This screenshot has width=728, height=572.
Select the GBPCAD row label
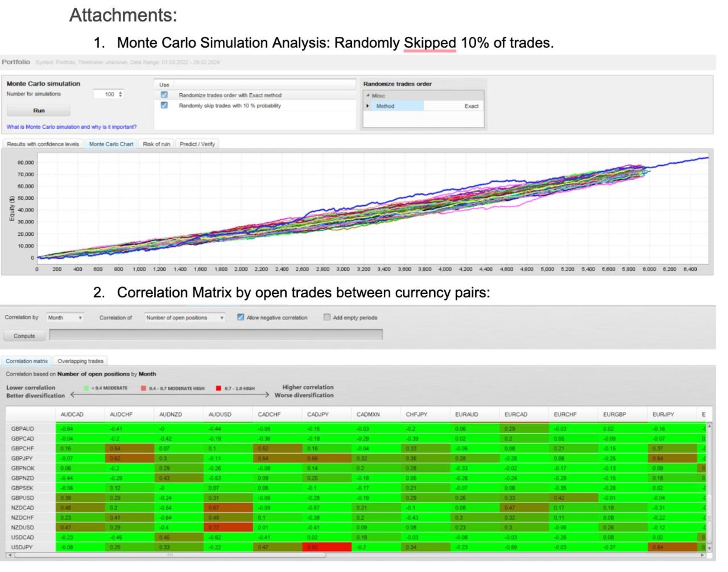coord(23,438)
